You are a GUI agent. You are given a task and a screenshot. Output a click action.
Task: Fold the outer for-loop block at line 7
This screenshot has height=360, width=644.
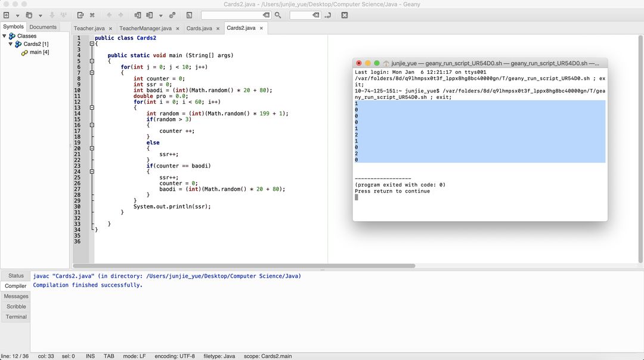[x=92, y=73]
